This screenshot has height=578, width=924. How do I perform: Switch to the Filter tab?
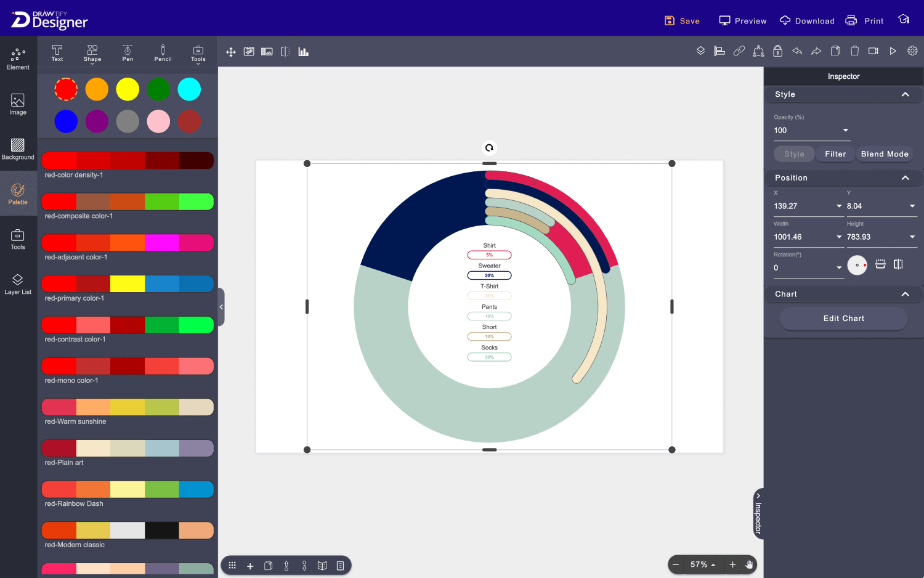coord(835,154)
